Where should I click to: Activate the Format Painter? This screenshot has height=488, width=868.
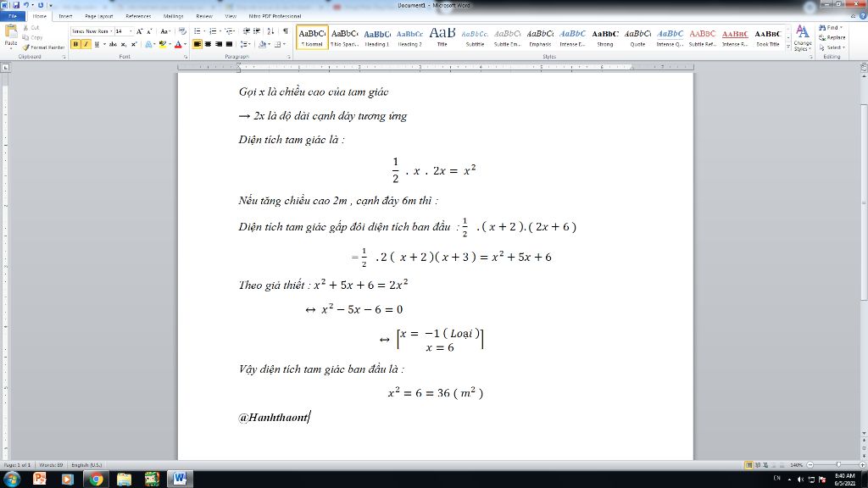coord(44,47)
